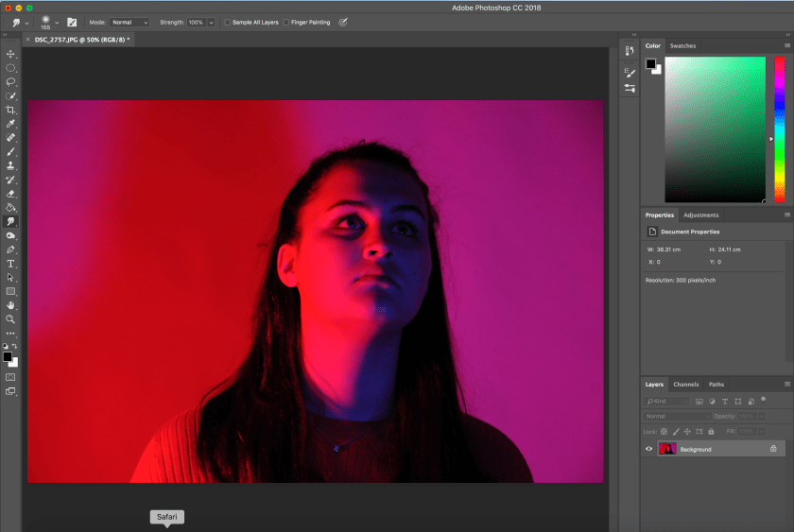Click the Background layer thumbnail
Viewport: 794px width, 532px height.
[x=667, y=449]
